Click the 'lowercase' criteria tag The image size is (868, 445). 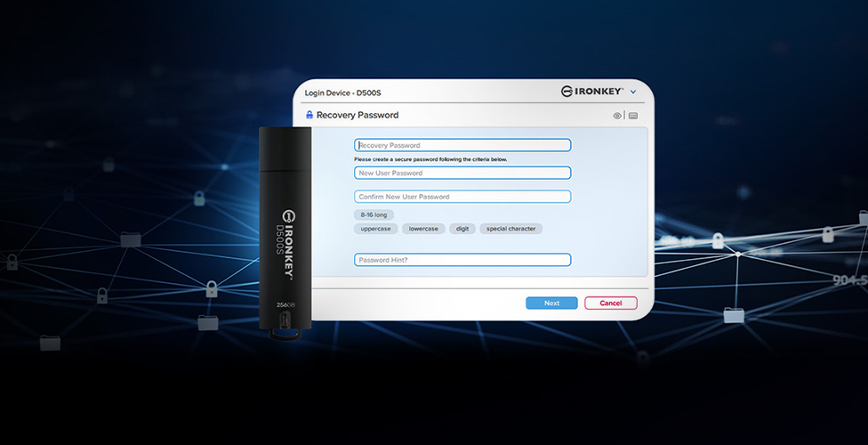tap(423, 229)
